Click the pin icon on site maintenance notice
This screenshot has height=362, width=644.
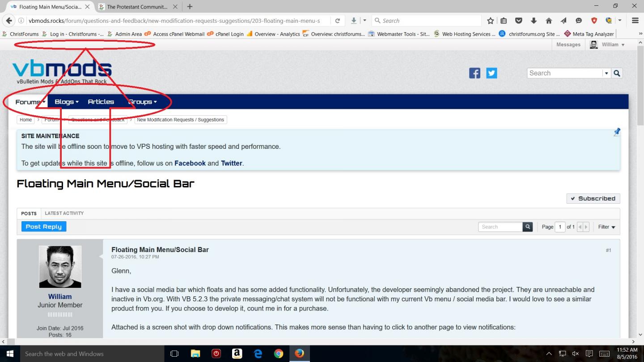(617, 132)
